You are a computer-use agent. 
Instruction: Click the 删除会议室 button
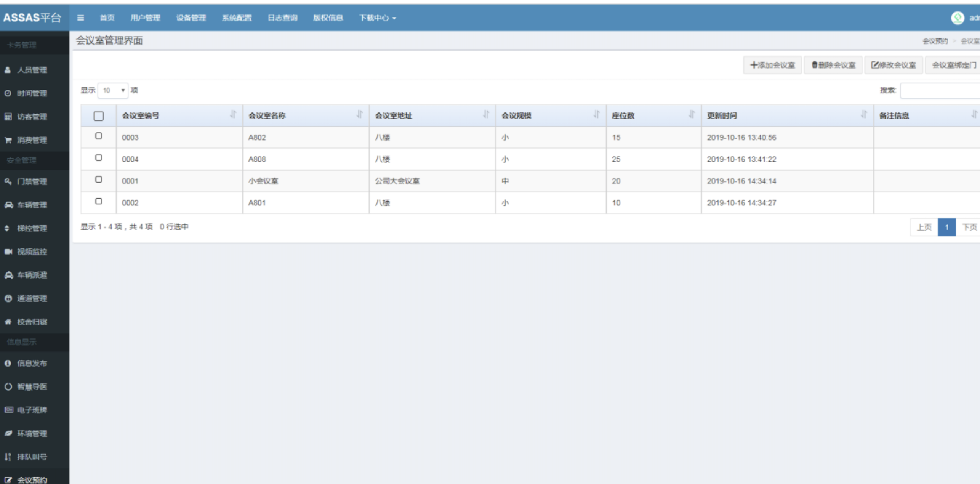(833, 65)
